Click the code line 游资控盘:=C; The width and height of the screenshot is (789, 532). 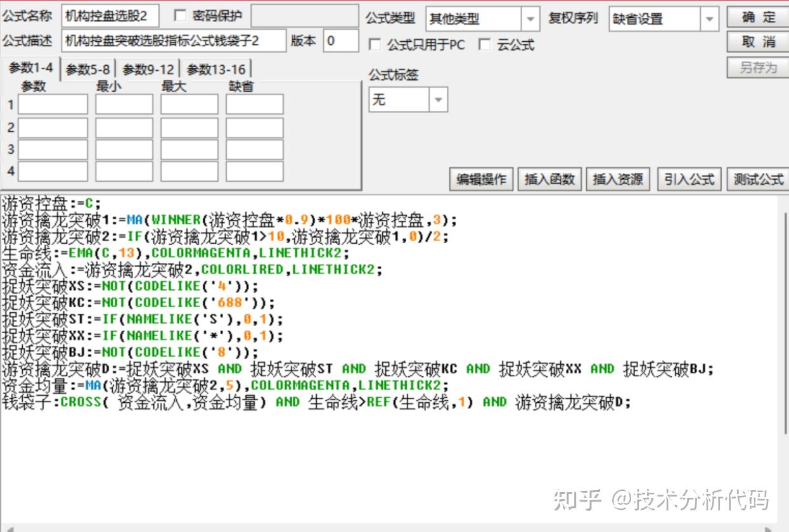pyautogui.click(x=52, y=203)
